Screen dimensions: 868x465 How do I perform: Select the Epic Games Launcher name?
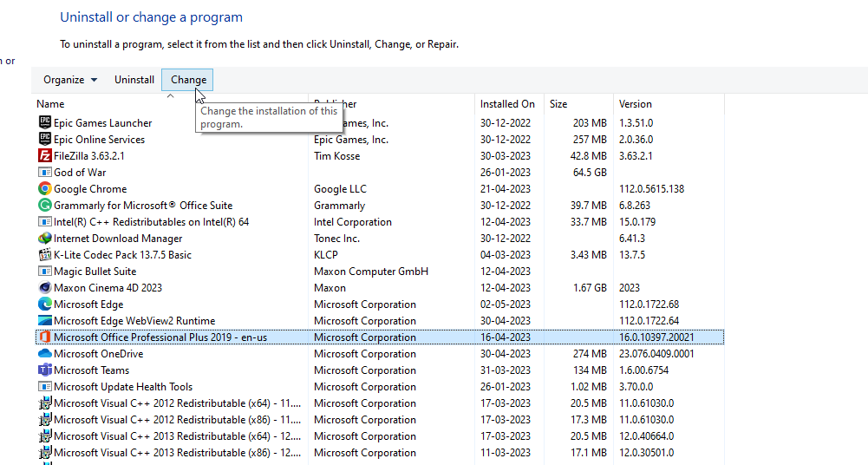tap(102, 123)
